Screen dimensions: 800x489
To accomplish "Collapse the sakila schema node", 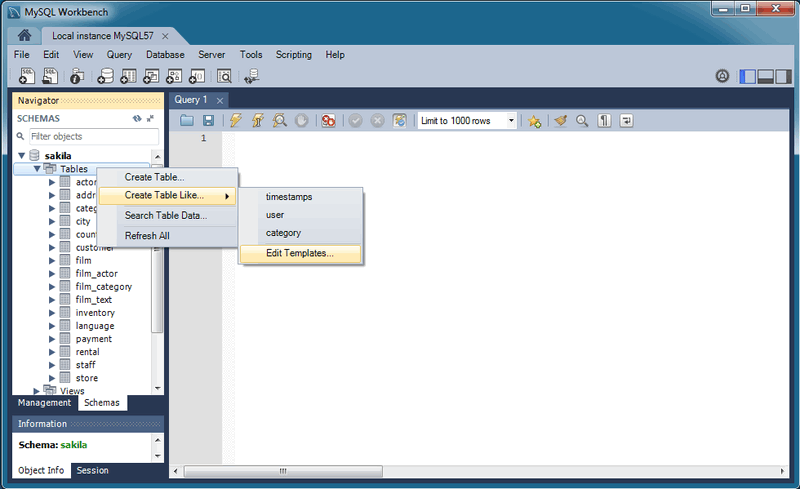I will [x=21, y=156].
